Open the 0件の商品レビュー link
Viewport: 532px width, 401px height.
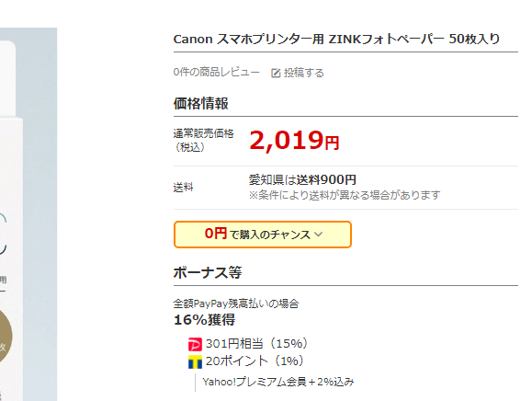217,73
